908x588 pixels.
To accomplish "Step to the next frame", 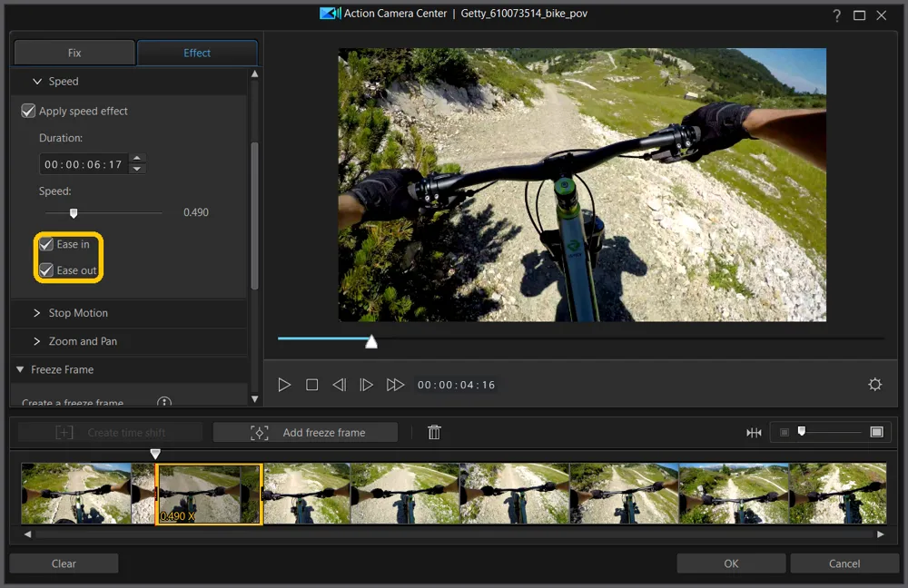I will [x=366, y=385].
